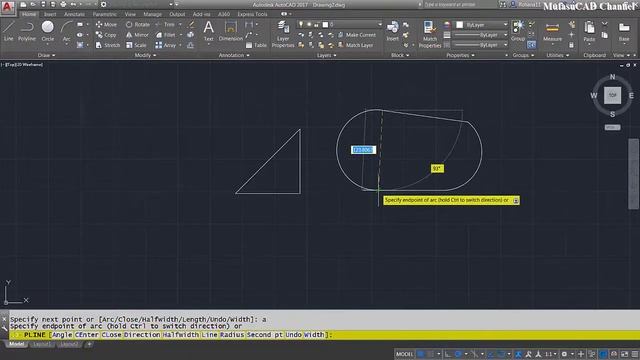
Task: Click the Group tool
Action: (x=518, y=31)
